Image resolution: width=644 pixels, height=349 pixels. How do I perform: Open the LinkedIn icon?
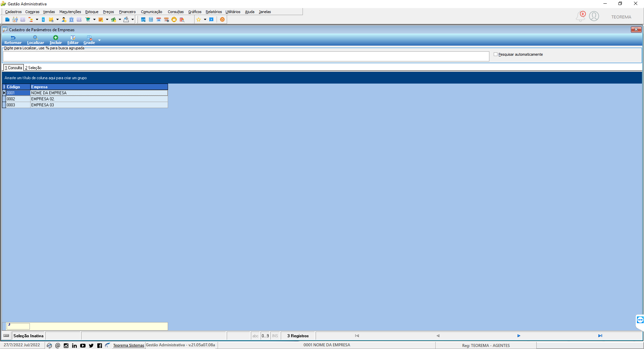(74, 345)
